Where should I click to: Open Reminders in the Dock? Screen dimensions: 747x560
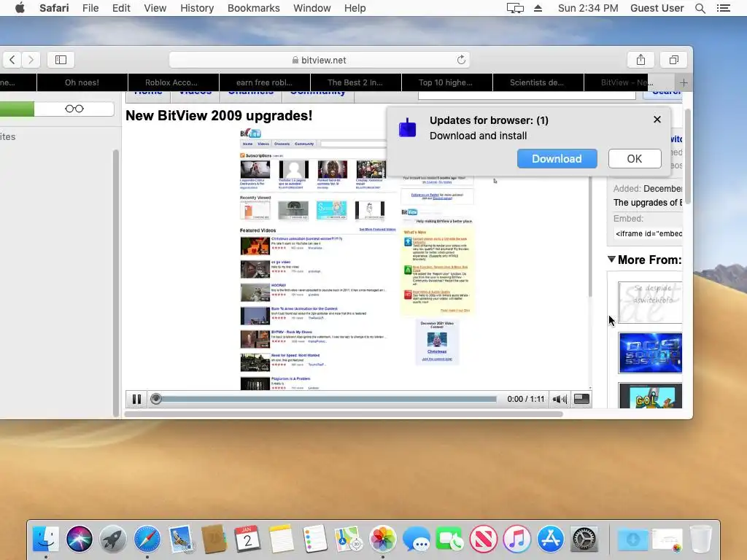[314, 539]
